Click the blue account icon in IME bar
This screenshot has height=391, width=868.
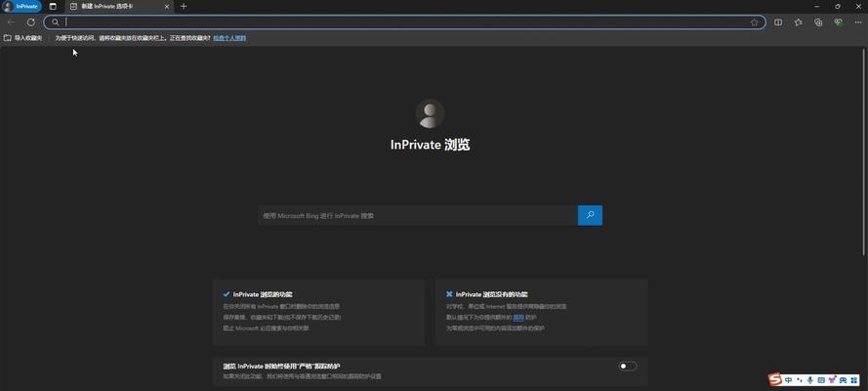pos(843,380)
